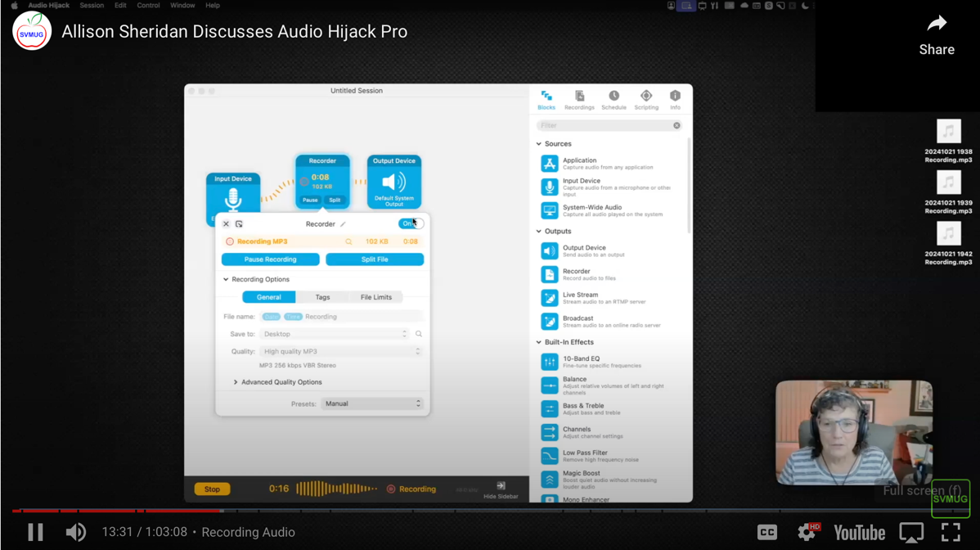
Task: Open the Recordings panel icon
Action: coord(579,97)
